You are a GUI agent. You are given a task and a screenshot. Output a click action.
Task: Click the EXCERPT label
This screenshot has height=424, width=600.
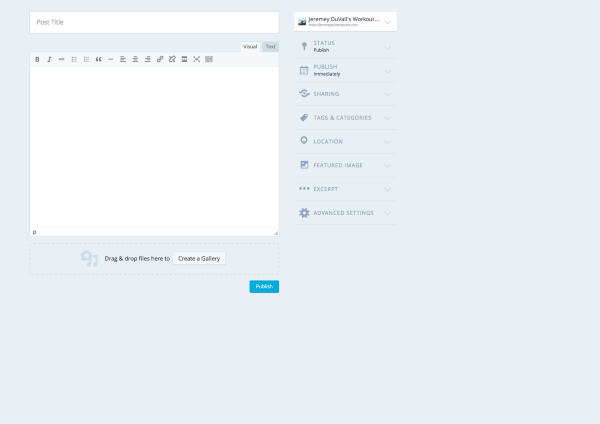[x=326, y=189]
